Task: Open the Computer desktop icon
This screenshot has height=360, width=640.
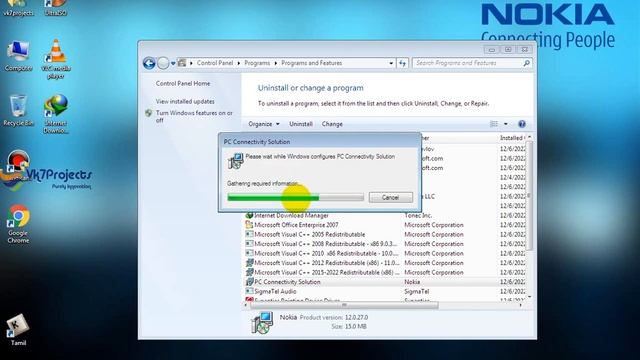Action: click(18, 56)
